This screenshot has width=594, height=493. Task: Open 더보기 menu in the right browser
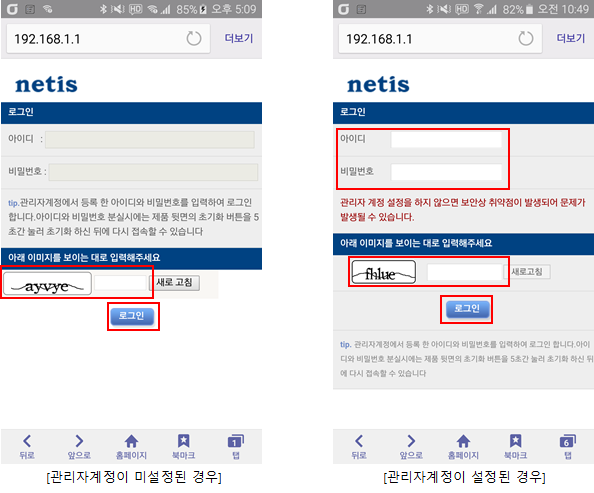click(571, 38)
